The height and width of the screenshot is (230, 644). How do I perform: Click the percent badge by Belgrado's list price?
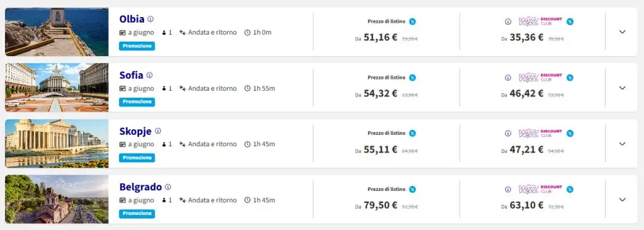coord(413,189)
